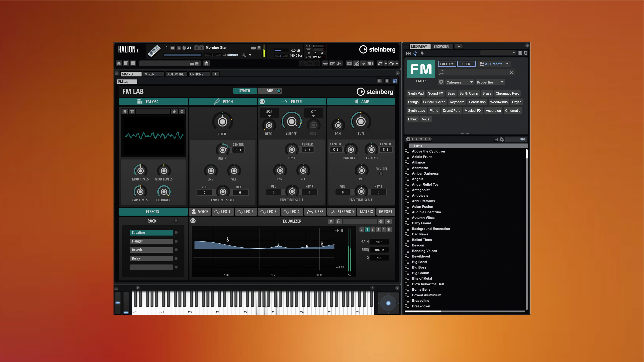Screen dimensions: 644x362
Task: Click the MPE toolbar button
Action: (370, 63)
